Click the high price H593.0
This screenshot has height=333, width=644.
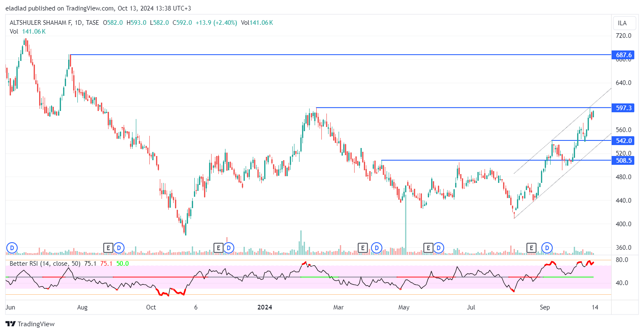point(136,23)
